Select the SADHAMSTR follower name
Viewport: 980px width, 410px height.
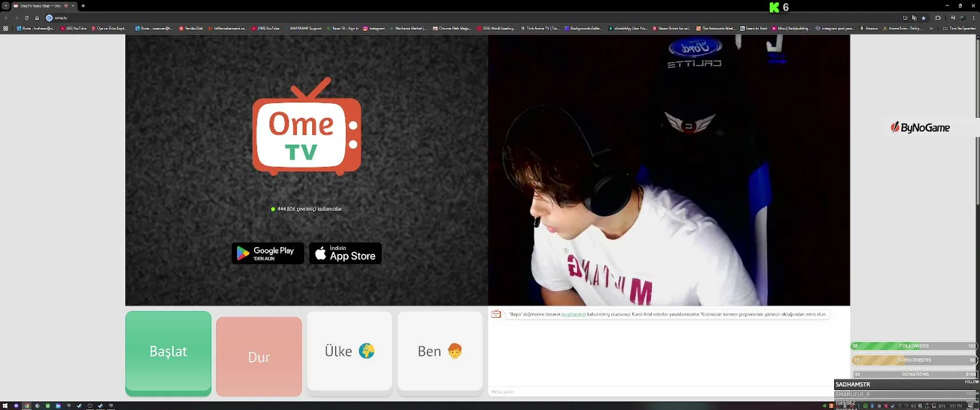[x=853, y=384]
